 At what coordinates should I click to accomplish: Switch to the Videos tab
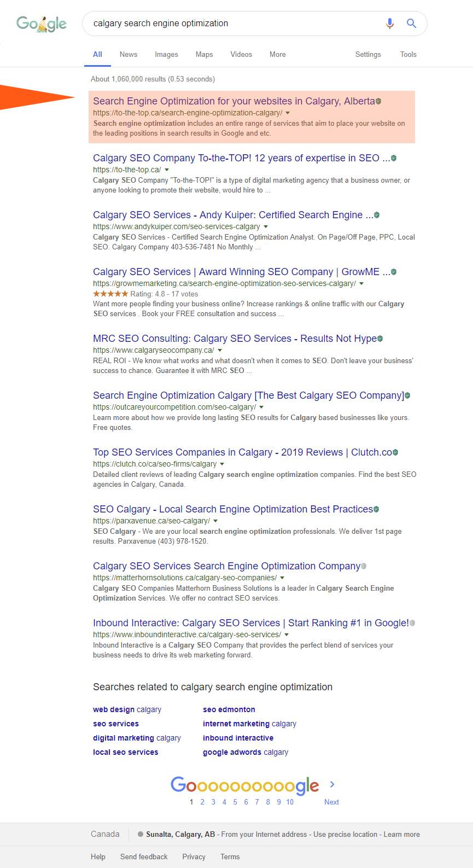(241, 55)
